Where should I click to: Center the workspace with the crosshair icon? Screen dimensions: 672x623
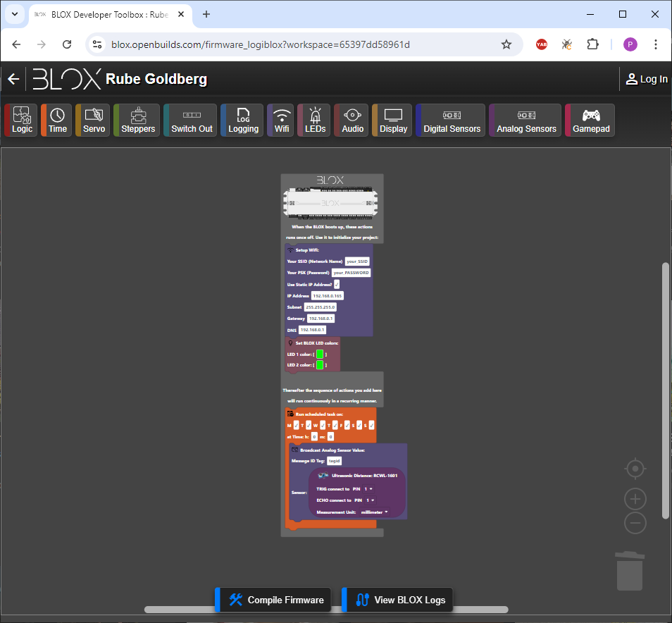pos(635,469)
